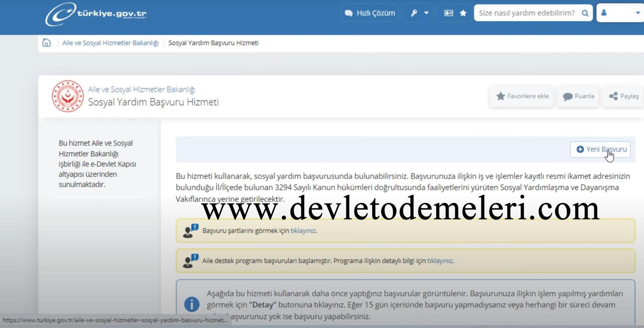The width and height of the screenshot is (644, 328).
Task: Click 'tıklayınız' link for Başvuru şartları
Action: pos(303,231)
